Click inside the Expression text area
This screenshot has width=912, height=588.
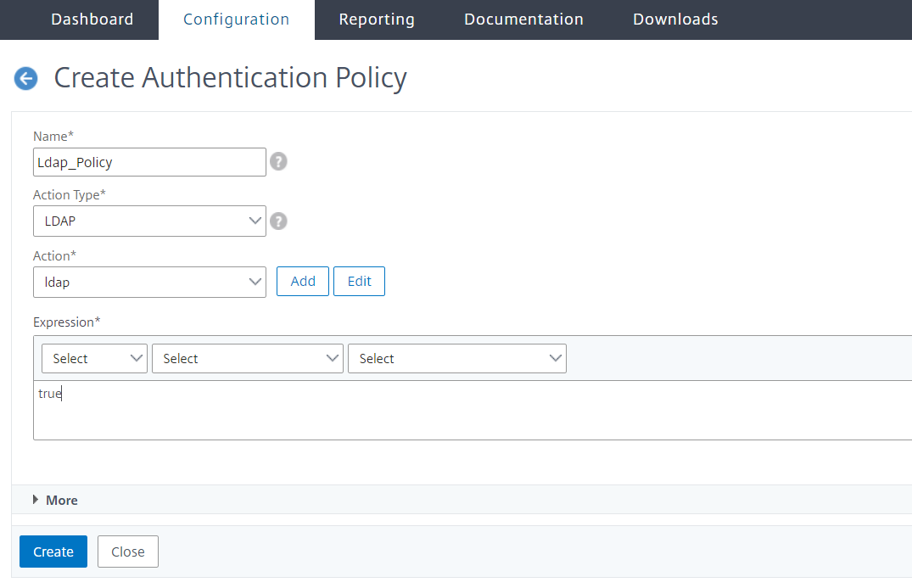[473, 410]
